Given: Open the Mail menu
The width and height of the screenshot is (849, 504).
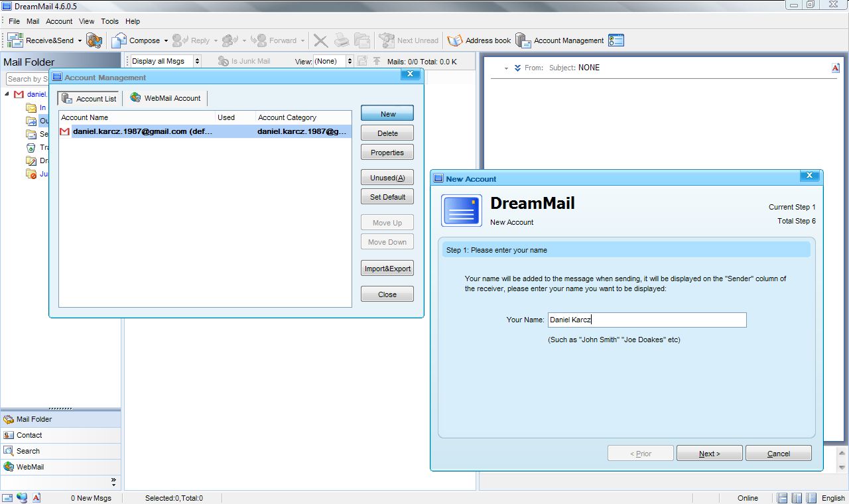Looking at the screenshot, I should 33,21.
